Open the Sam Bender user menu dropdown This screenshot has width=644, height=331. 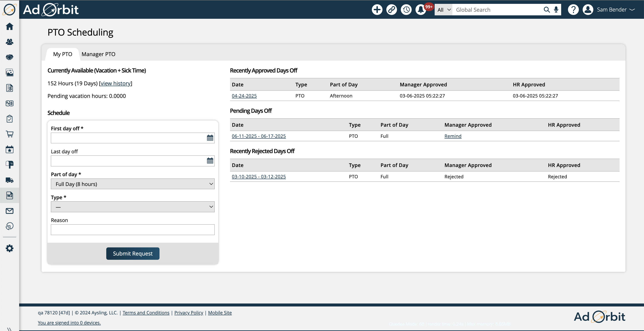(x=616, y=10)
